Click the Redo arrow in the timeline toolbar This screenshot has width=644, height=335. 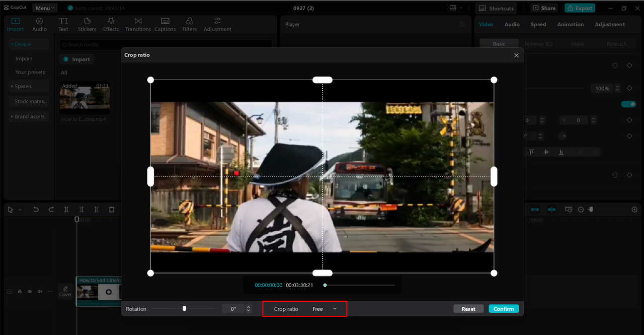(x=51, y=210)
